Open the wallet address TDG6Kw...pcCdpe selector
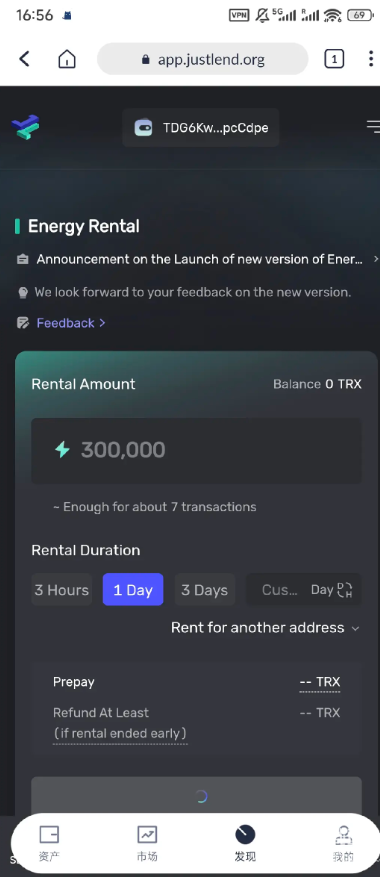Image resolution: width=380 pixels, height=877 pixels. coord(201,128)
